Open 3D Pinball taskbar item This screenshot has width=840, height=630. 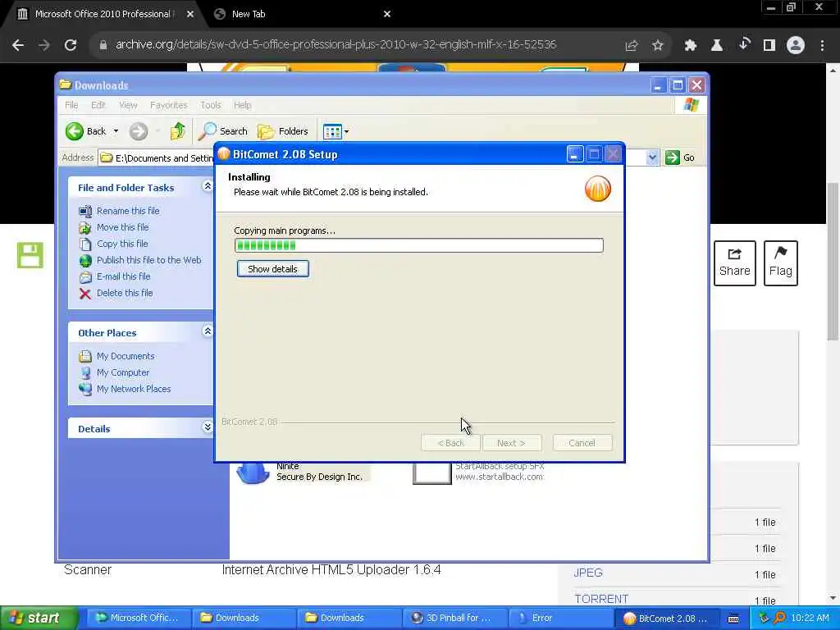[453, 619]
